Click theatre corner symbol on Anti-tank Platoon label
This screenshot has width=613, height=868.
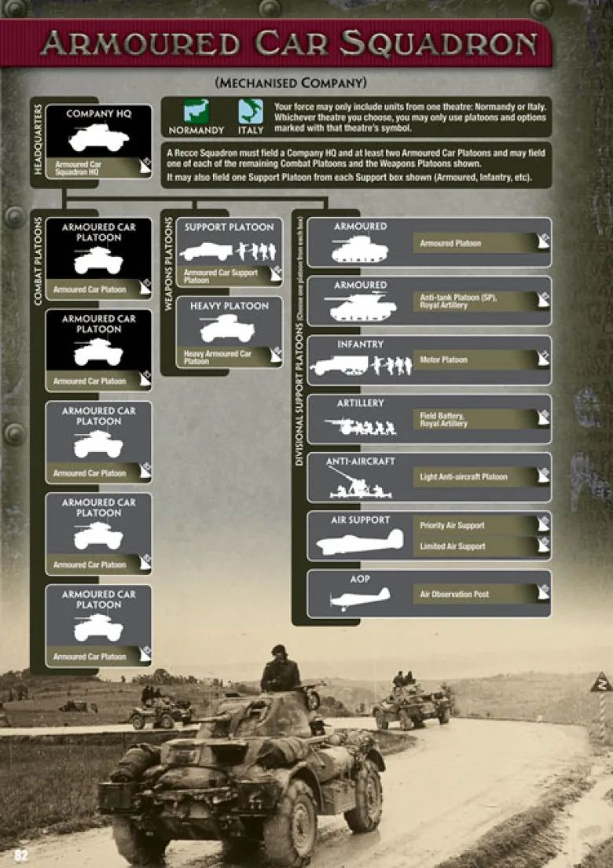click(543, 300)
